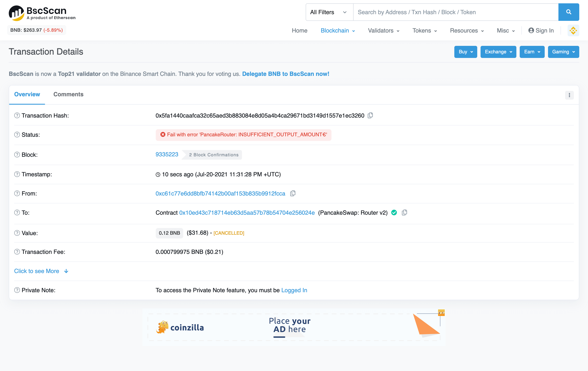The height and width of the screenshot is (371, 588).
Task: Copy the transaction hash to clipboard
Action: pos(370,115)
